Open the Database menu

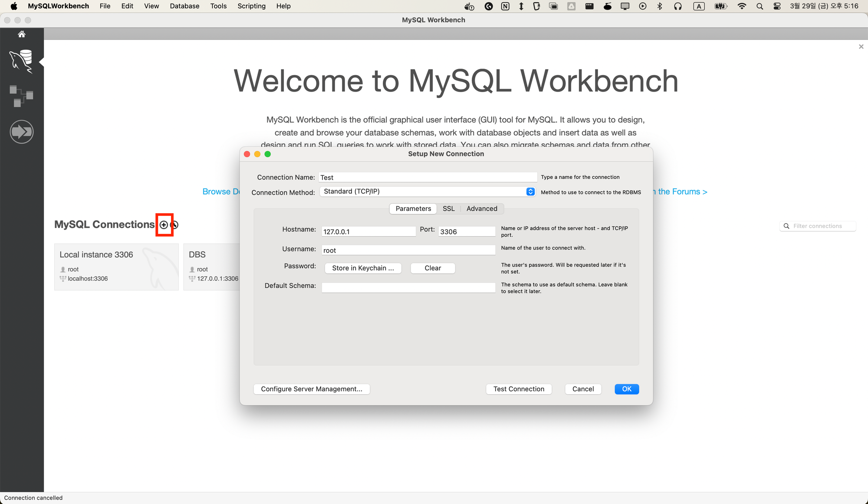pos(184,6)
